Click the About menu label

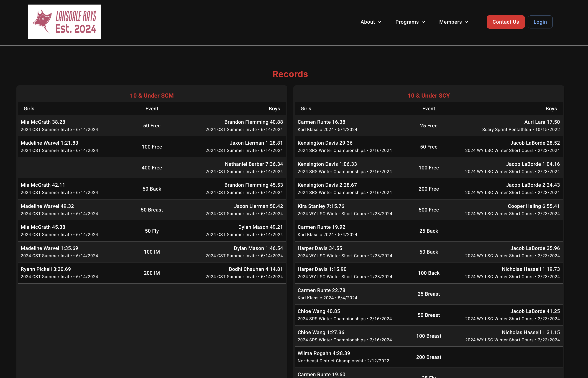[x=367, y=22]
